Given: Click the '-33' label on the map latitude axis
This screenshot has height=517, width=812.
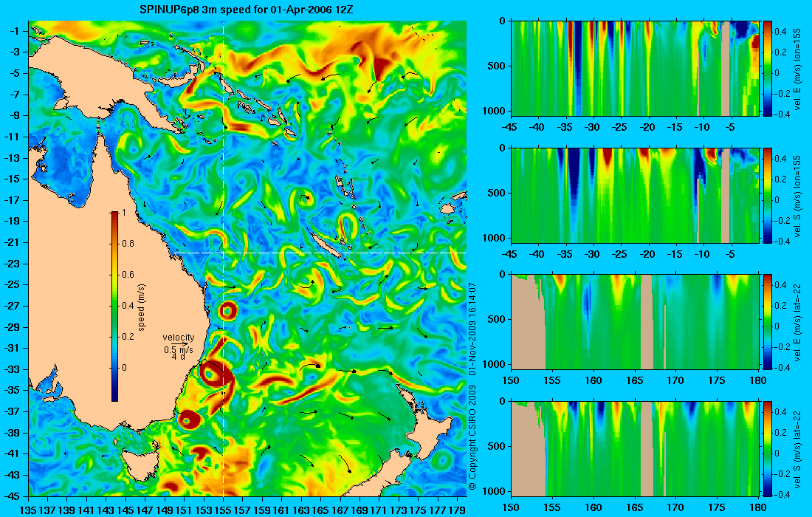Looking at the screenshot, I should [12, 369].
